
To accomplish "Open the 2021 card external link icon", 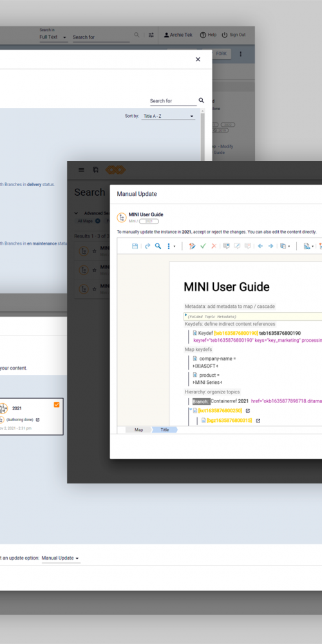I will 38,420.
